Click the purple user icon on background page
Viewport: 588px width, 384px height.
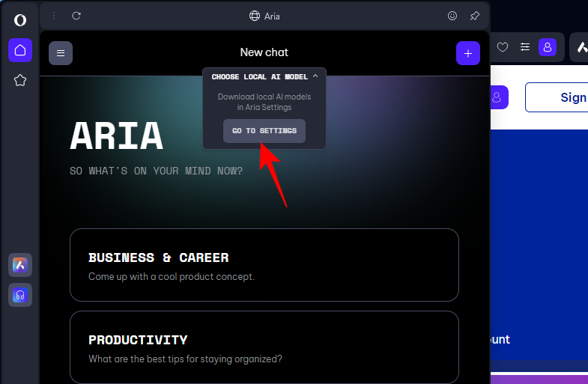499,97
